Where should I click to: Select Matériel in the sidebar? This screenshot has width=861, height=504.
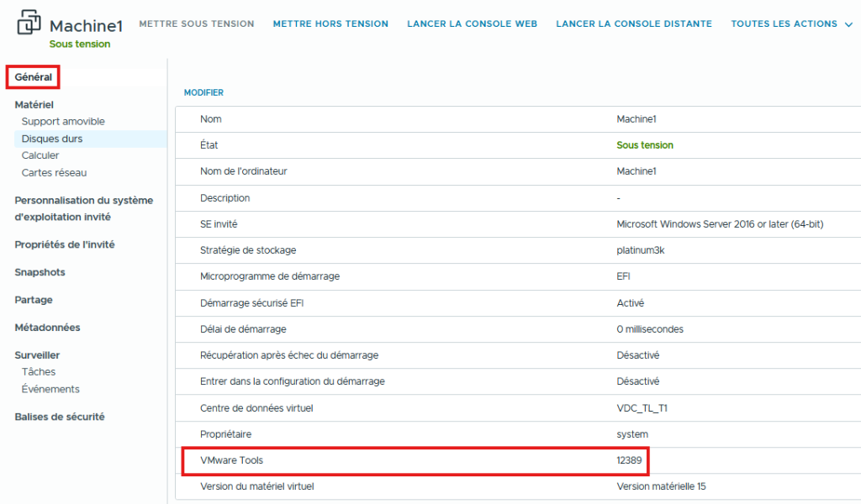(x=34, y=105)
